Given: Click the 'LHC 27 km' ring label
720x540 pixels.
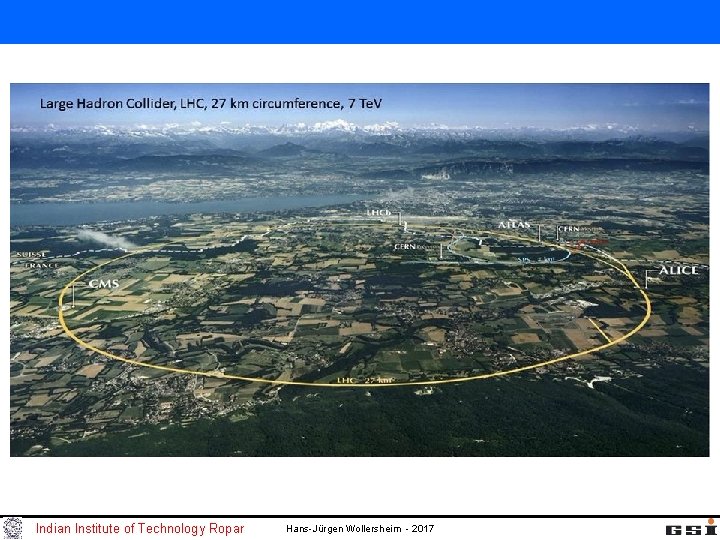Looking at the screenshot, I should (365, 380).
